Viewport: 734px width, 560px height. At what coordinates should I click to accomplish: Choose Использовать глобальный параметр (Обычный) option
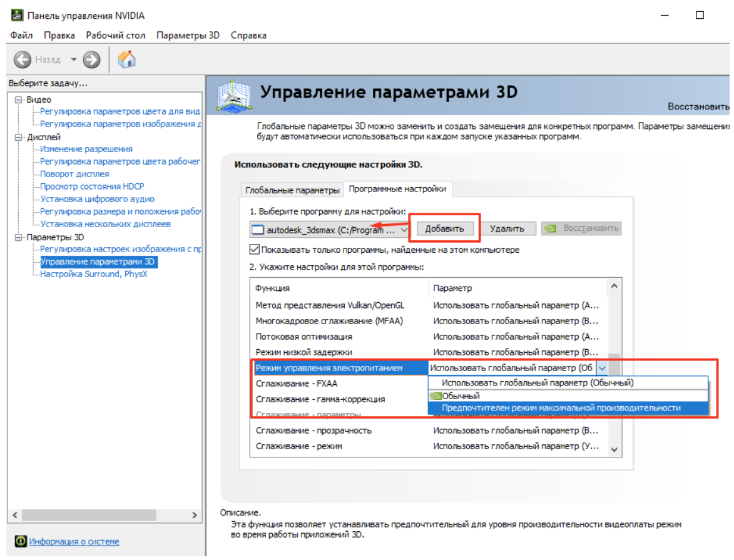tap(568, 383)
